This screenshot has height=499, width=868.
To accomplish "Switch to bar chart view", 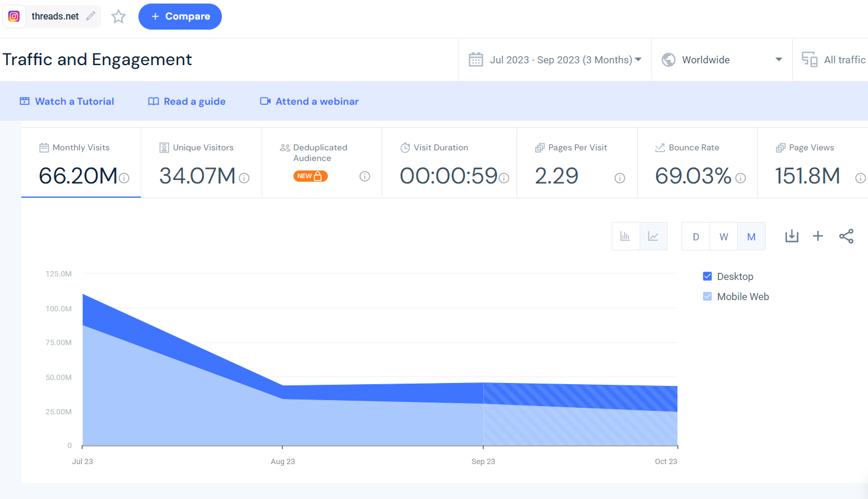I will (x=625, y=236).
